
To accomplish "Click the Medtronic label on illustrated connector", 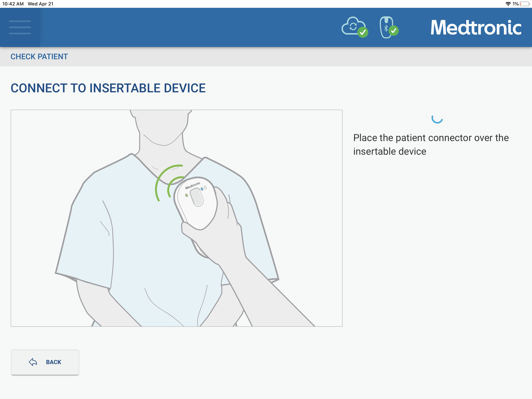I will click(x=193, y=185).
